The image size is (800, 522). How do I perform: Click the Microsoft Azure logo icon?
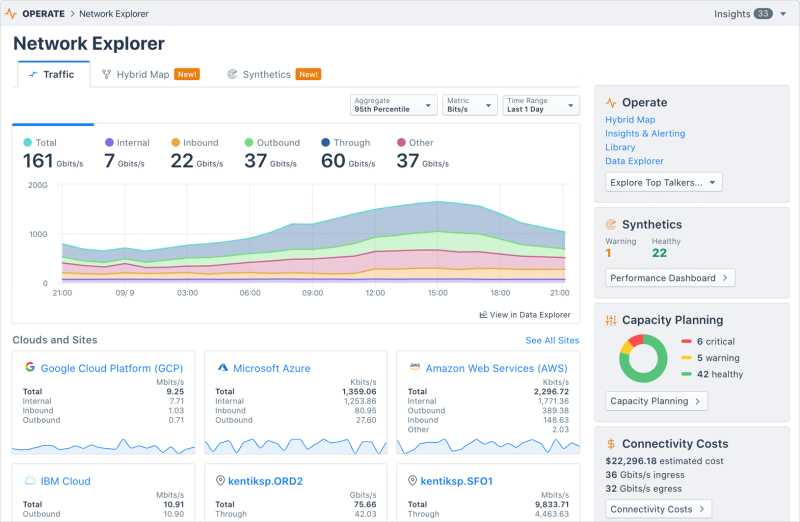(x=223, y=367)
